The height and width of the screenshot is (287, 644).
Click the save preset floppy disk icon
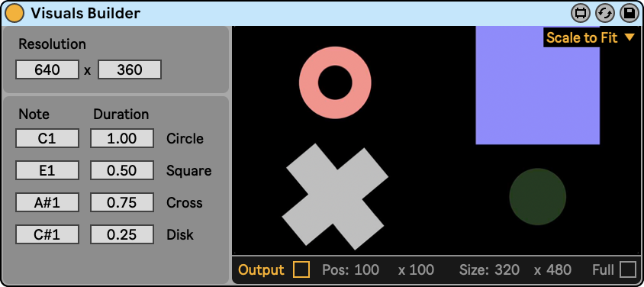[x=629, y=14]
